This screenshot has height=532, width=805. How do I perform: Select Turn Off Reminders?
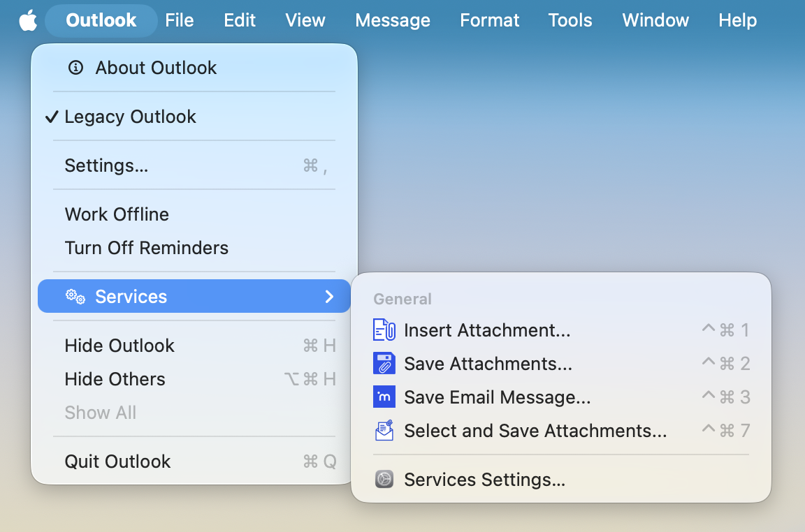pos(194,248)
